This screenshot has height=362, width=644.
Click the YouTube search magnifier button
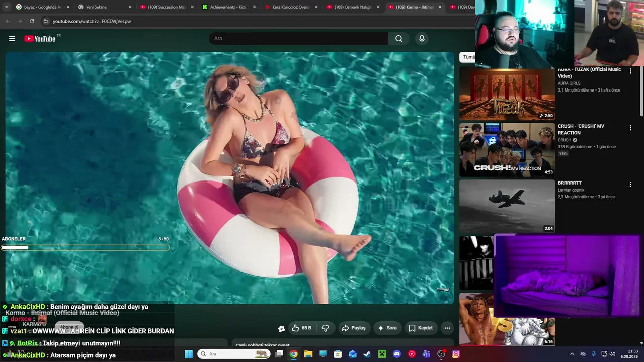tap(399, 39)
